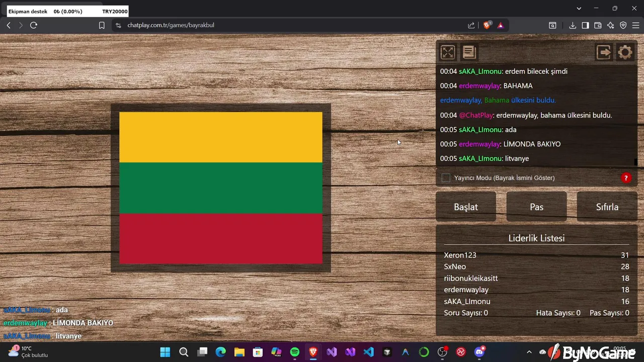Open the tab list dropdown chevron
The height and width of the screenshot is (362, 644).
tap(579, 8)
